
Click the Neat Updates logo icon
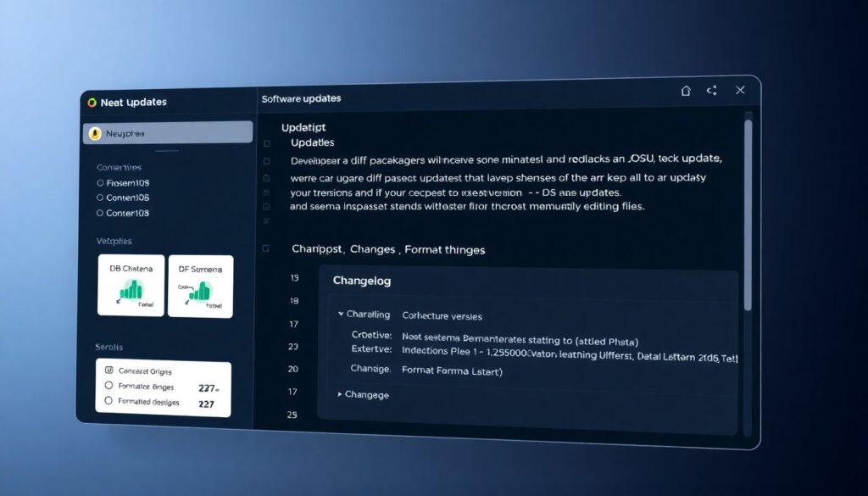pos(92,103)
